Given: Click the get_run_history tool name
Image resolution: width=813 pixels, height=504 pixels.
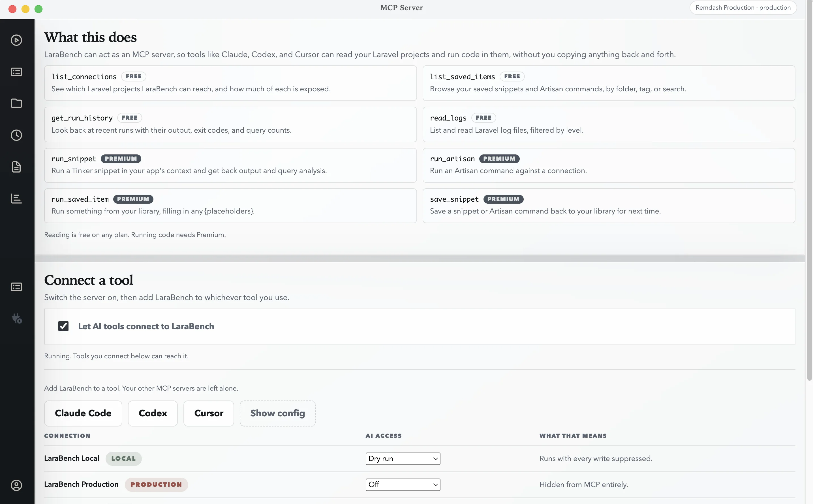Looking at the screenshot, I should 82,118.
